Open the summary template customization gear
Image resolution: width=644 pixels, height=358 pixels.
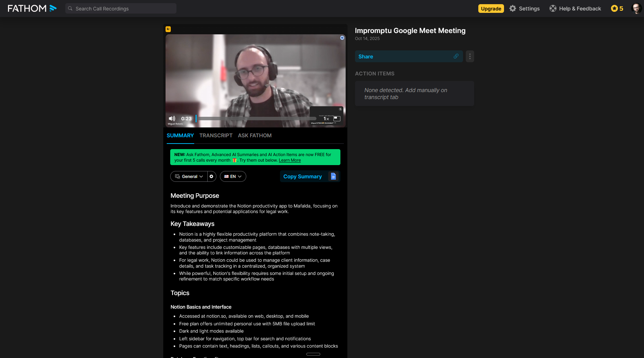pyautogui.click(x=212, y=176)
